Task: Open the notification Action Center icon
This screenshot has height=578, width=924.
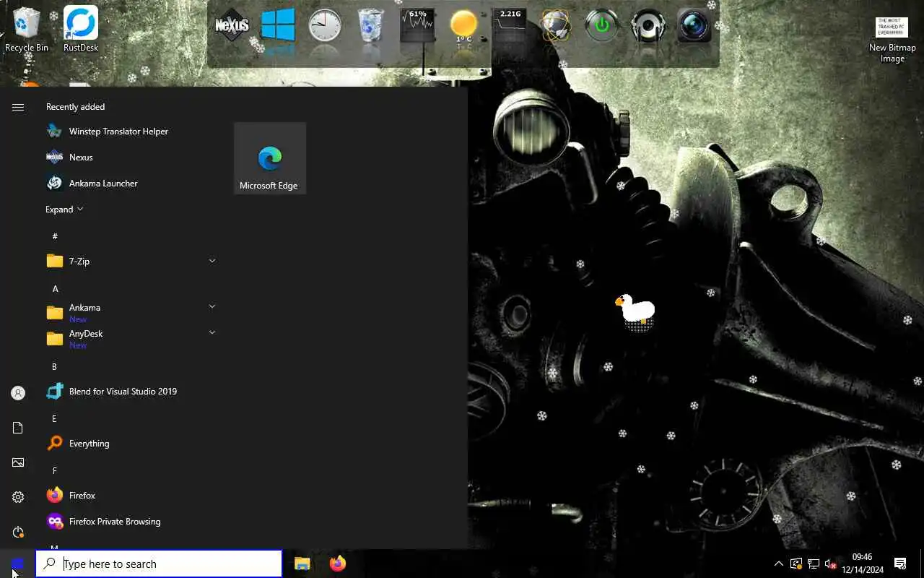Action: (900, 564)
